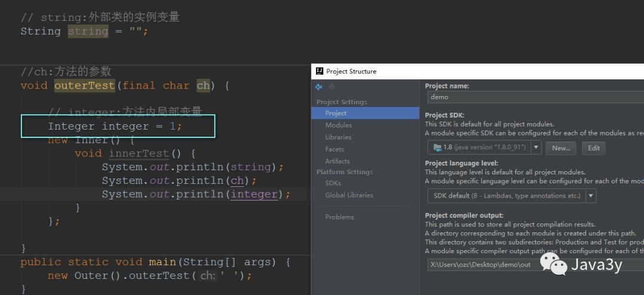Screen dimensions: 644x295
Task: Click the Project compiler output heading
Action: click(x=464, y=215)
